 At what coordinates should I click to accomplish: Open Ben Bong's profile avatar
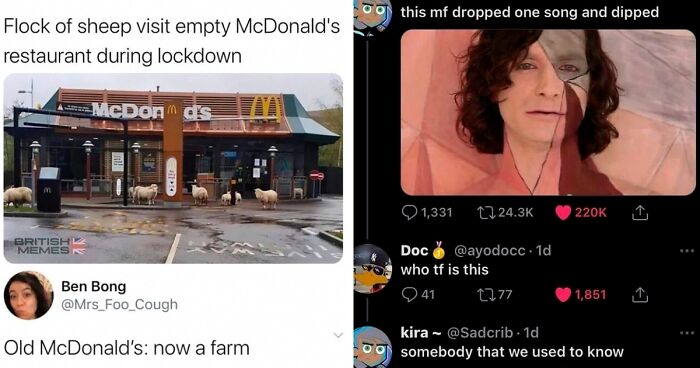click(29, 295)
